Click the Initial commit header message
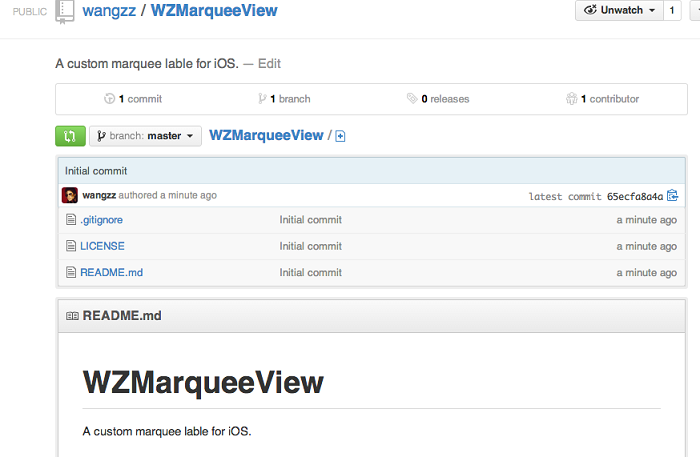The width and height of the screenshot is (700, 457). tap(96, 171)
